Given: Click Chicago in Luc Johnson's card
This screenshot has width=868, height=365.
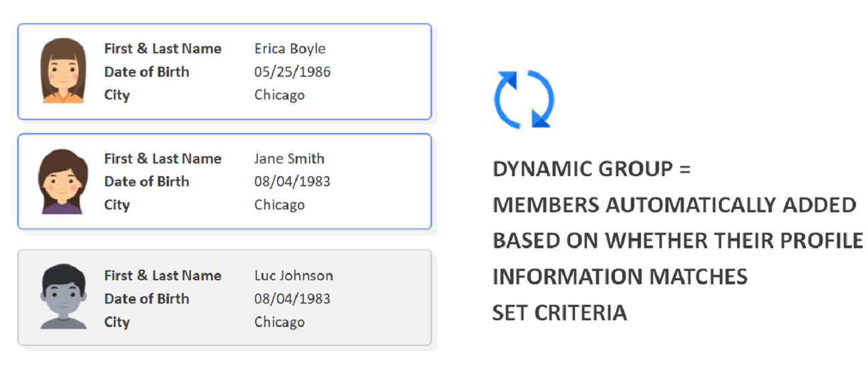Looking at the screenshot, I should [279, 322].
